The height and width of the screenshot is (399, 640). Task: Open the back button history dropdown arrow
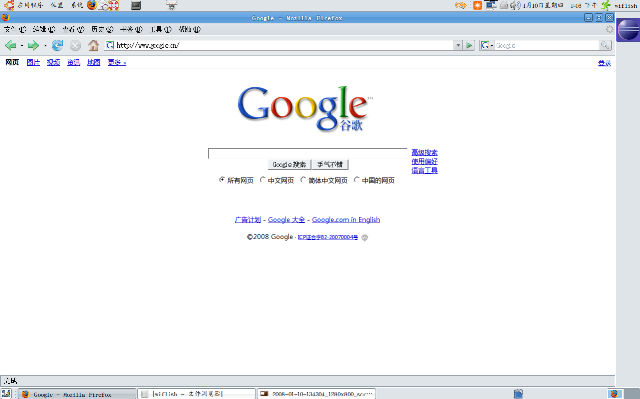tap(22, 45)
